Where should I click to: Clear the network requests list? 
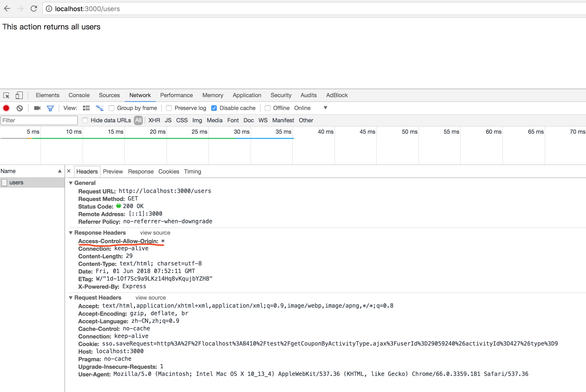tap(19, 108)
